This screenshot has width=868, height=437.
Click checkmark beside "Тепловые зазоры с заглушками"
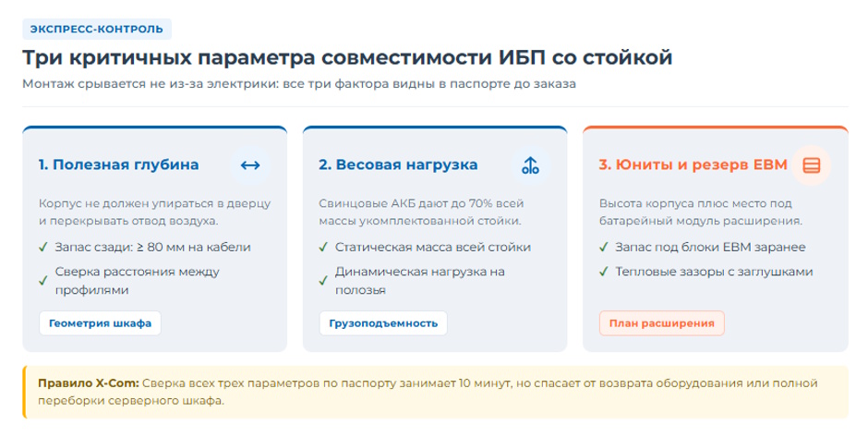(604, 272)
